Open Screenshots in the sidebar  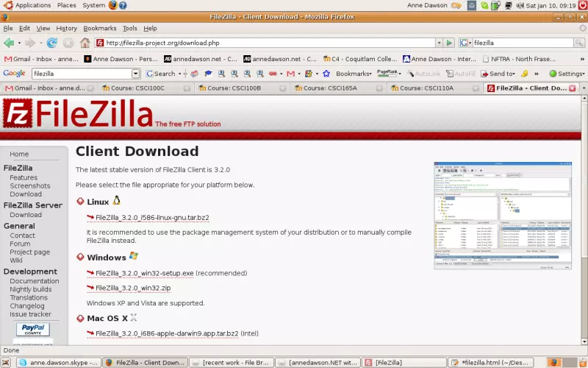30,186
